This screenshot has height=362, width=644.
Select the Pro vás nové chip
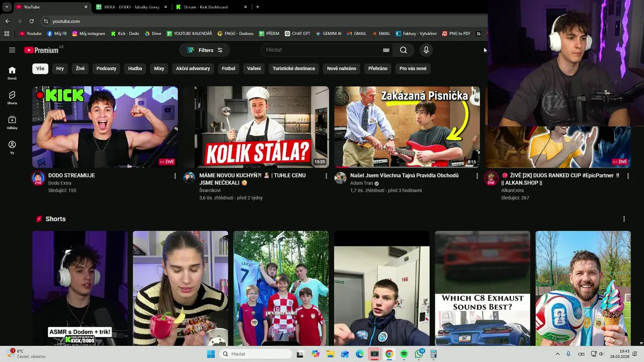coord(413,68)
